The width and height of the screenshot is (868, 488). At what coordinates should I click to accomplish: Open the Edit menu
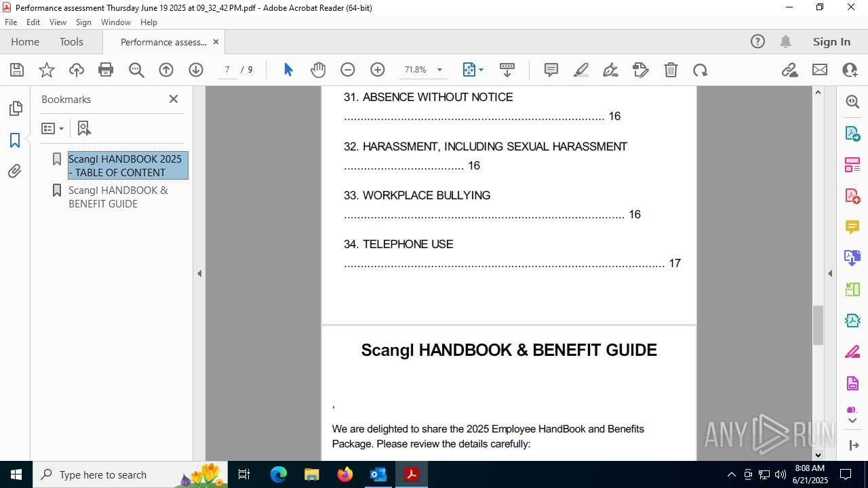click(x=33, y=22)
